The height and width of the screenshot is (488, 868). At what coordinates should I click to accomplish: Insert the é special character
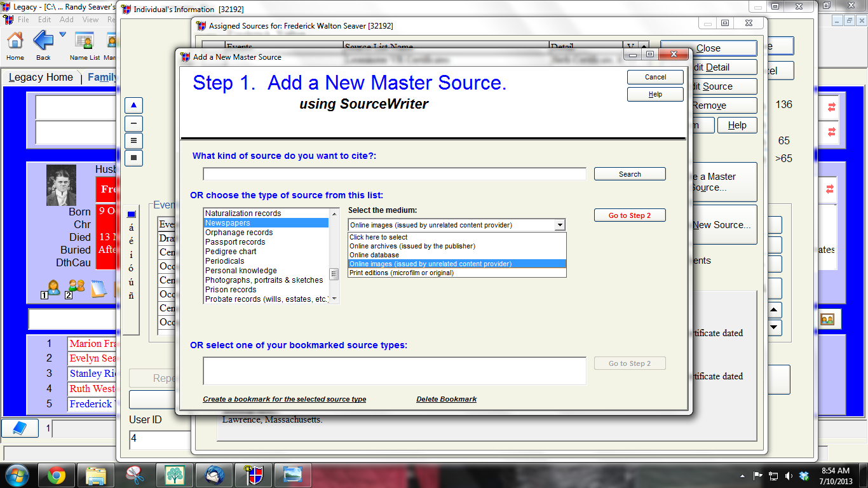tap(132, 241)
